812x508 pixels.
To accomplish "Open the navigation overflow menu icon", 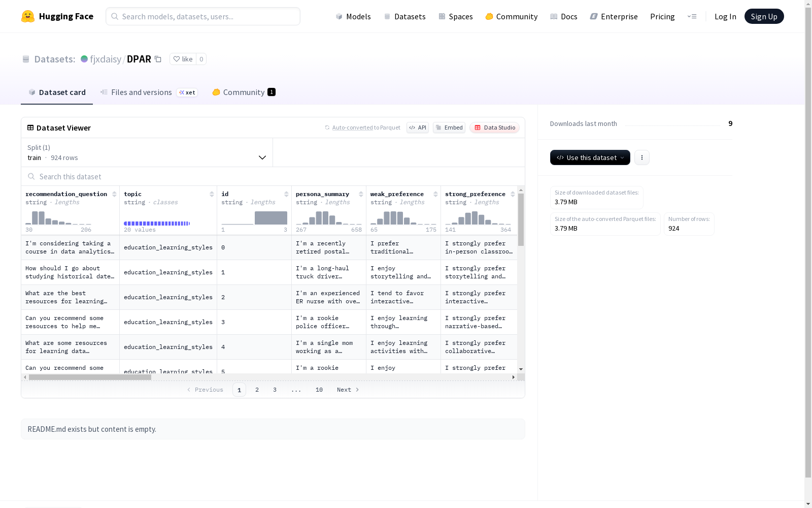I will coord(692,16).
